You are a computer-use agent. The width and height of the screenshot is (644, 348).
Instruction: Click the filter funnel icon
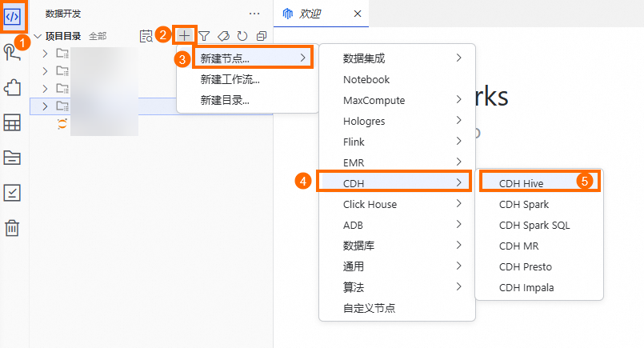[x=204, y=36]
